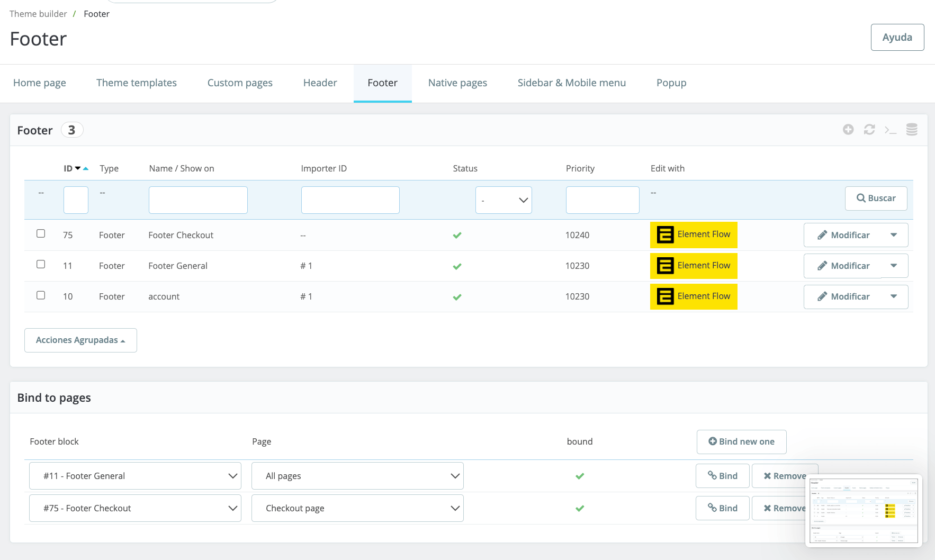Select checkbox for footer ID 11
This screenshot has width=935, height=560.
41,264
